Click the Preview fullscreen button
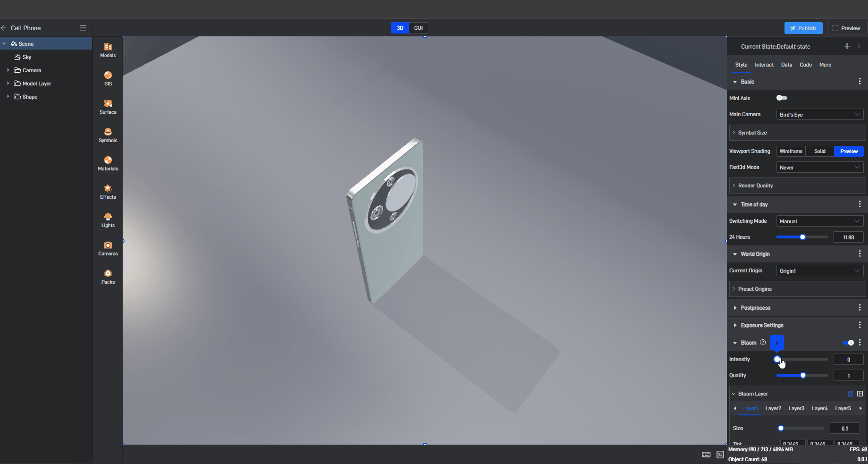The width and height of the screenshot is (868, 464). pyautogui.click(x=846, y=28)
